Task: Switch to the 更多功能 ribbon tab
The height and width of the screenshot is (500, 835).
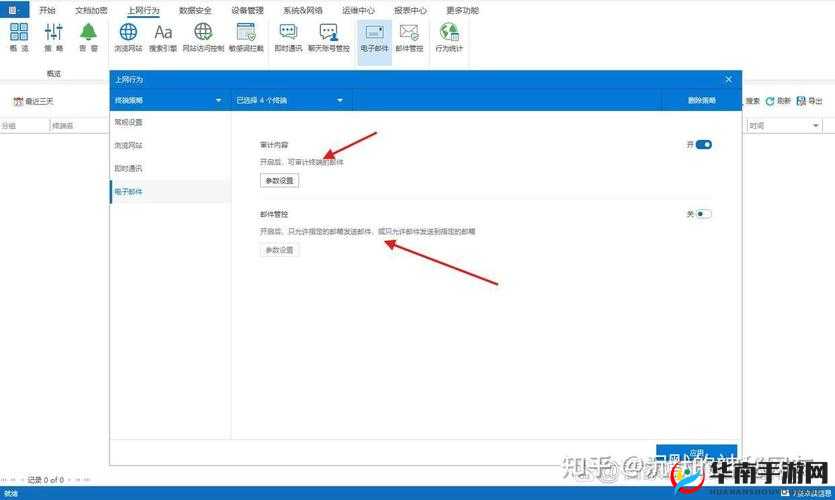Action: (462, 10)
